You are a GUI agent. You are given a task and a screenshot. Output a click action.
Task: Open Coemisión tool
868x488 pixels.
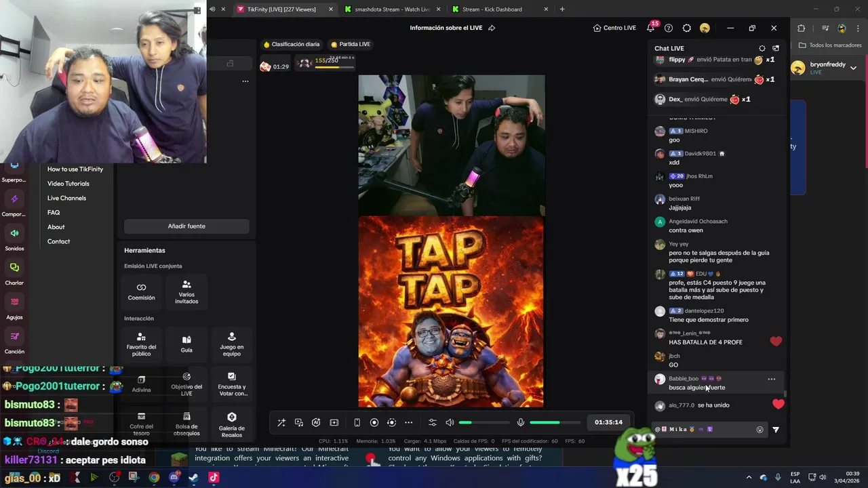141,291
